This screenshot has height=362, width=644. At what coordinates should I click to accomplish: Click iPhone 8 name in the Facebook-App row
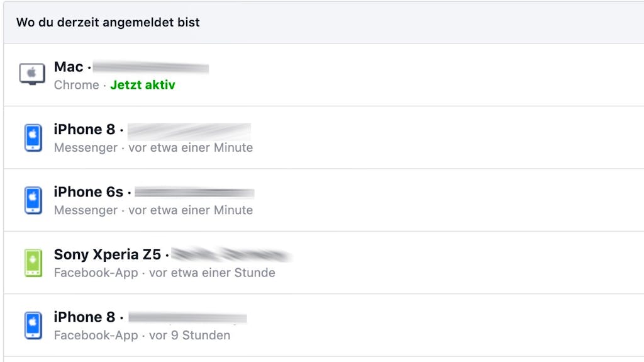(x=84, y=317)
